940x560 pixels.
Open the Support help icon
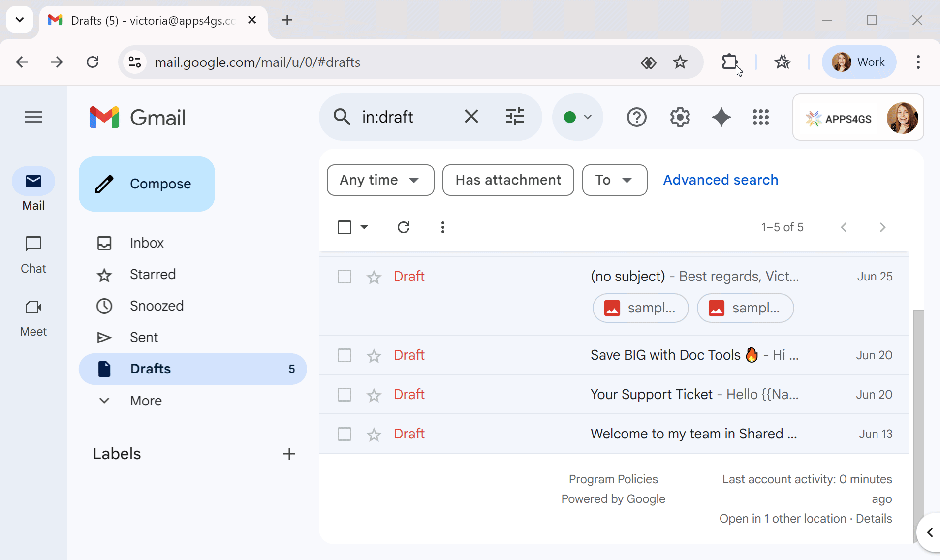(x=636, y=117)
